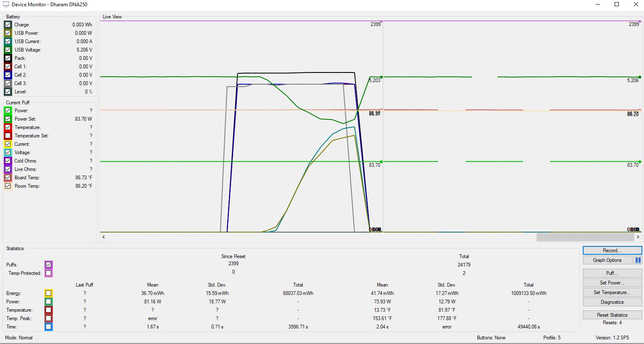Toggle the Board Temp graph checkbox
644x344 pixels.
pyautogui.click(x=8, y=178)
